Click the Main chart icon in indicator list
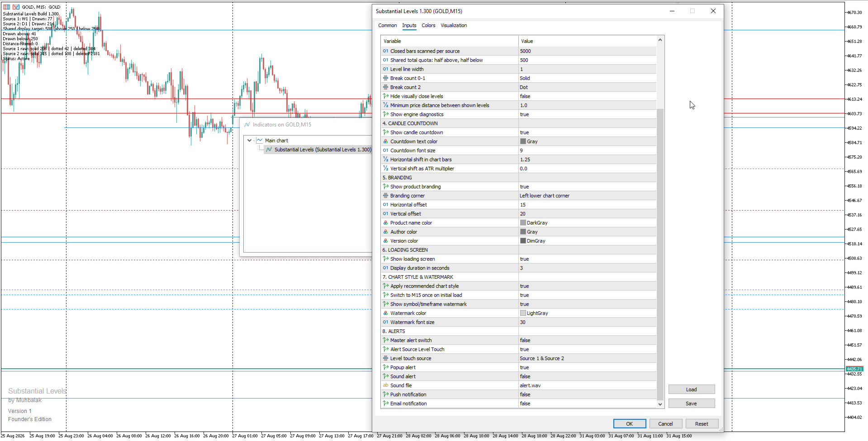Image resolution: width=868 pixels, height=441 pixels. pyautogui.click(x=260, y=141)
